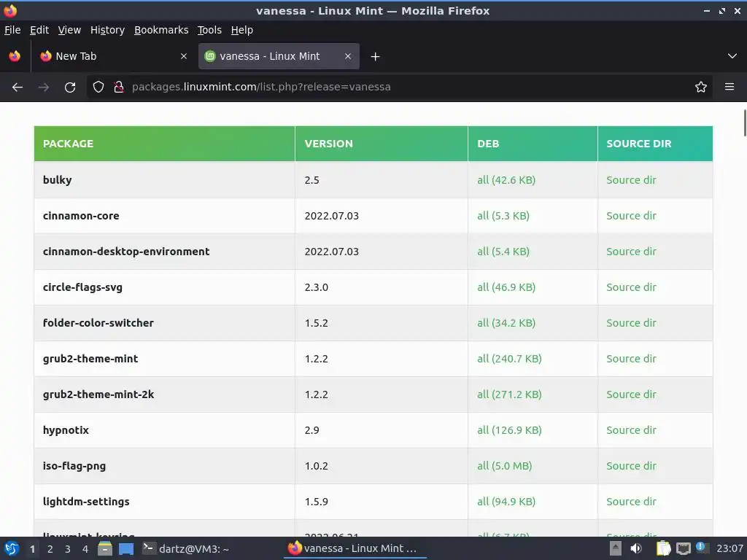
Task: Open the taskbar start menu icon
Action: pyautogui.click(x=12, y=549)
